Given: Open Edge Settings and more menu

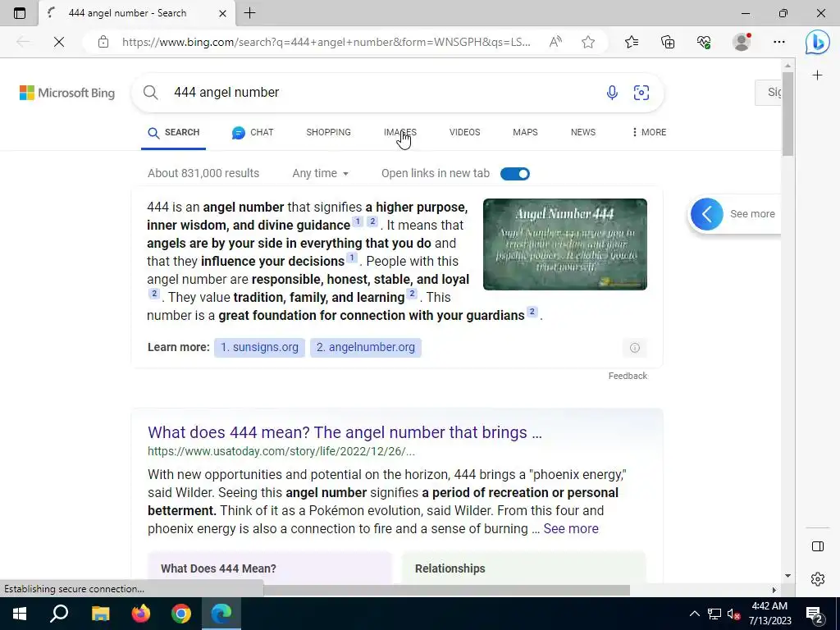Looking at the screenshot, I should [x=779, y=42].
